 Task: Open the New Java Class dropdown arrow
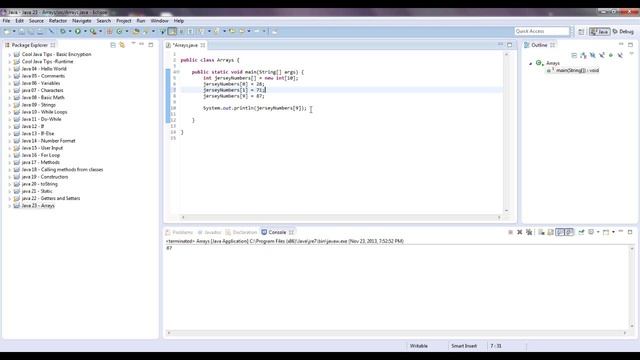[127, 31]
